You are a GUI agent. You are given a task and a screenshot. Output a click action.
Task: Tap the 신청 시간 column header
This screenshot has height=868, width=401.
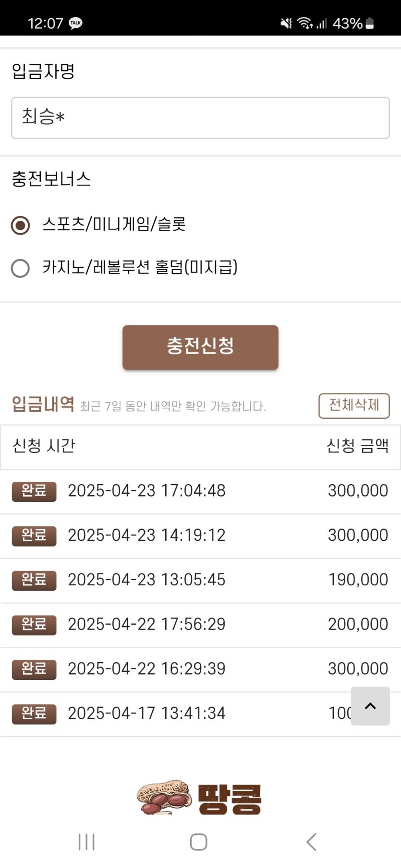(44, 446)
